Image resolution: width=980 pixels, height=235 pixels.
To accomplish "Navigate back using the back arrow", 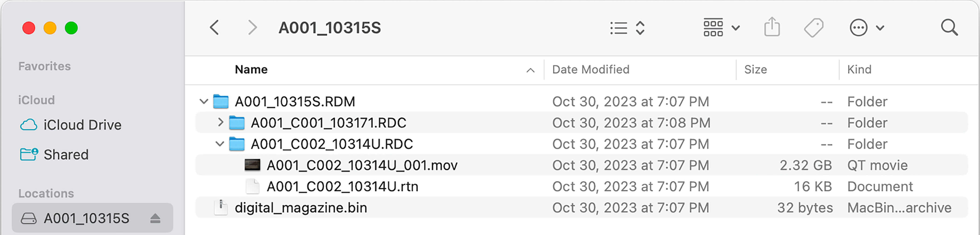I will point(214,27).
